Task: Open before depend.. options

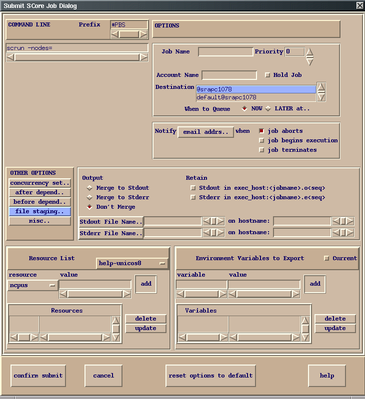Action: coord(40,202)
